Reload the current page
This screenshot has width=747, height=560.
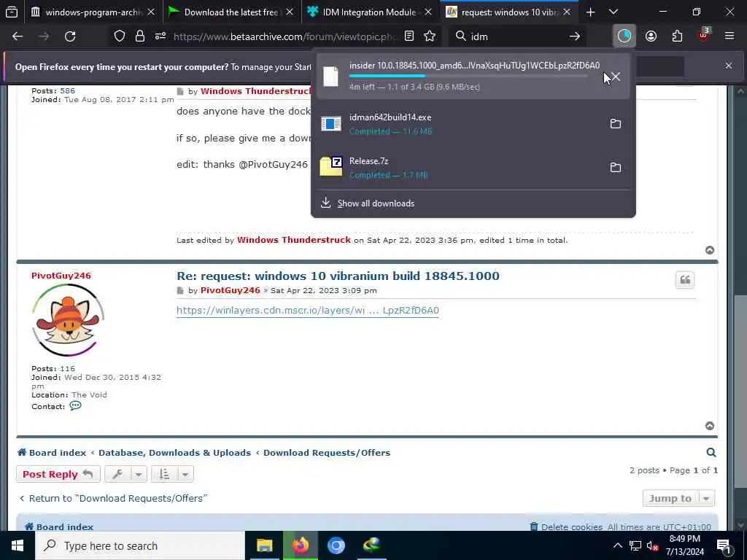[70, 36]
